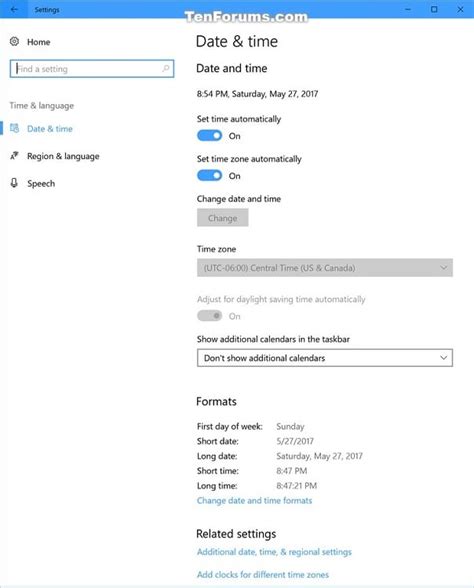474x588 pixels.
Task: Maximize the Settings window
Action: [x=434, y=9]
